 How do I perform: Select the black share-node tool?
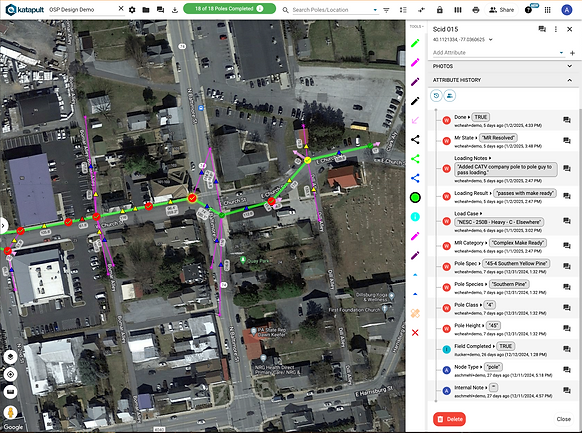415,140
